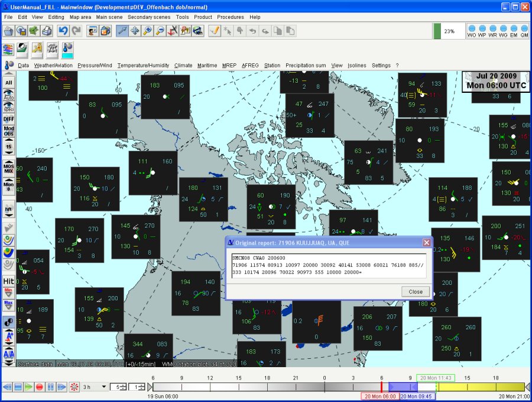Viewport: 532px width, 402px height.
Task: Click the red circular animation settings icon
Action: point(74,387)
